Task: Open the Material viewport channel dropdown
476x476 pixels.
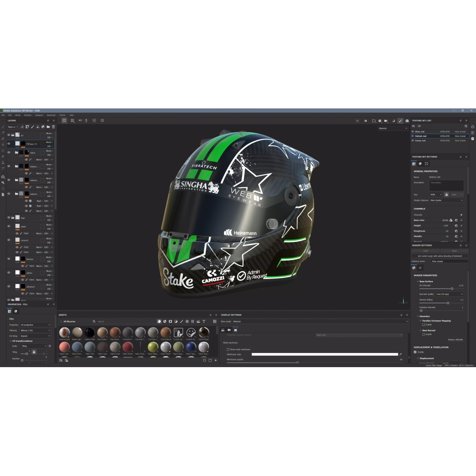Action: 393,128
